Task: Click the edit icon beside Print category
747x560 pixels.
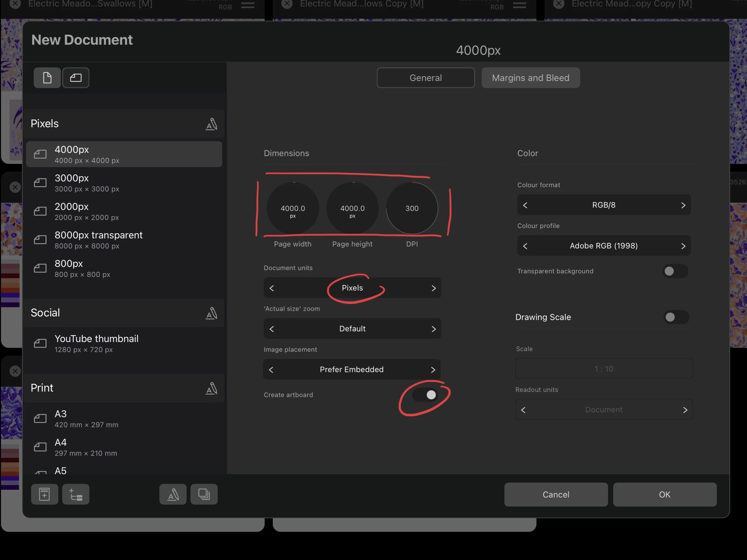Action: pyautogui.click(x=212, y=388)
